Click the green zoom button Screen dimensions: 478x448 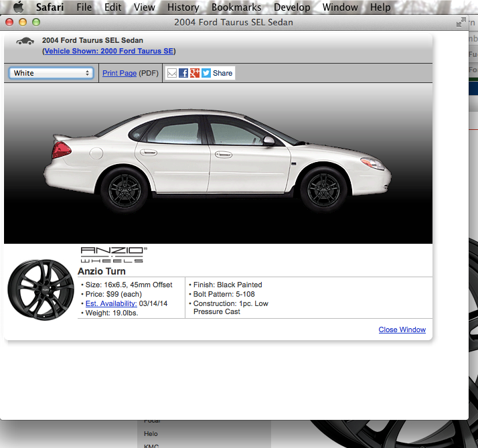coord(36,22)
